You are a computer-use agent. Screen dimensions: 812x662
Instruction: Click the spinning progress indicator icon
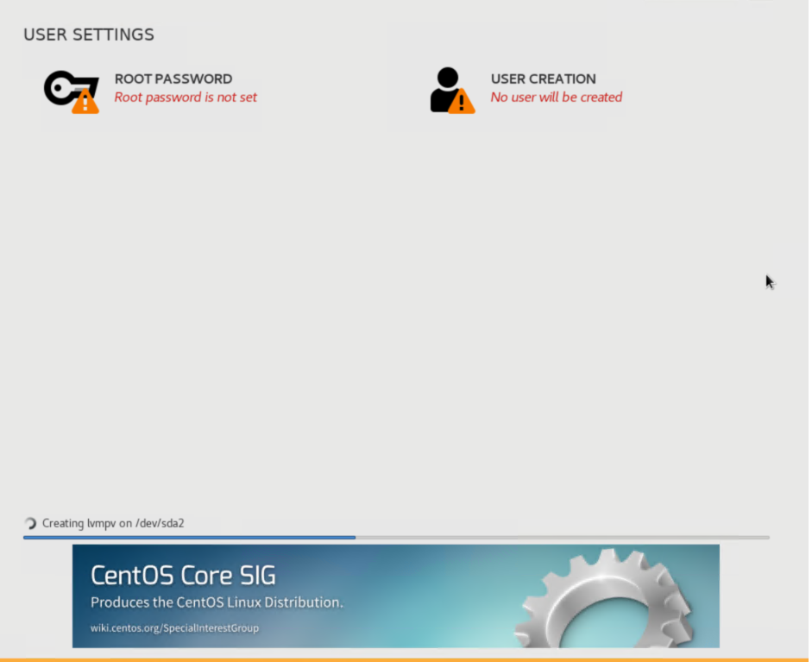click(30, 523)
